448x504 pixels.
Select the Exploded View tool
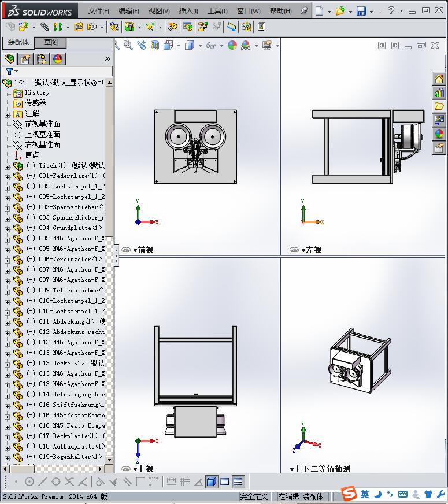pyautogui.click(x=203, y=27)
